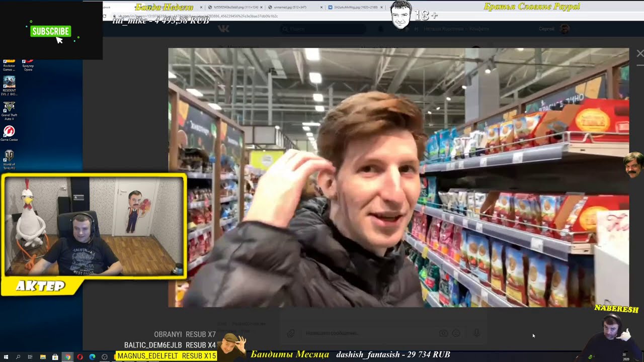Image resolution: width=644 pixels, height=362 pixels.
Task: Open Game Center desktop shortcut
Action: pyautogui.click(x=9, y=133)
